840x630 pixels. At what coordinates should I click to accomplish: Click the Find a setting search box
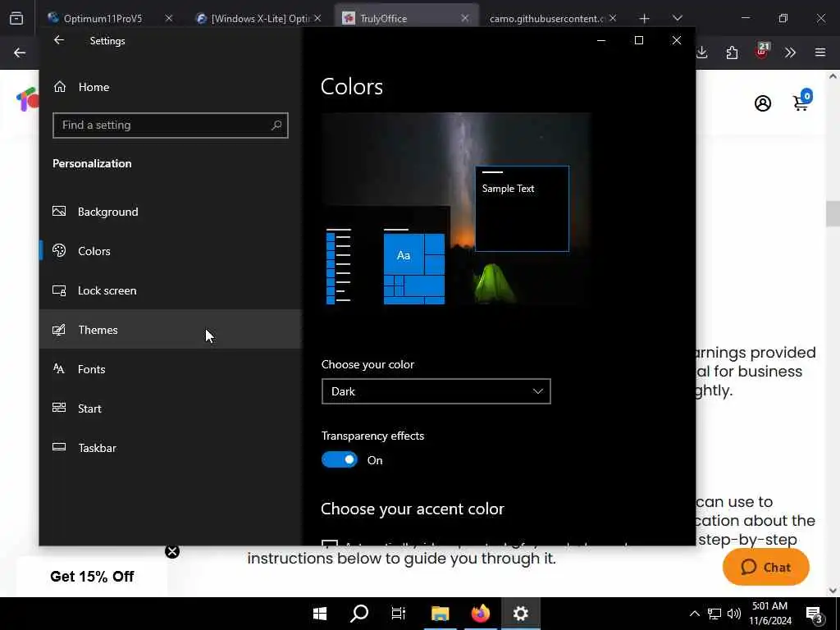(171, 126)
